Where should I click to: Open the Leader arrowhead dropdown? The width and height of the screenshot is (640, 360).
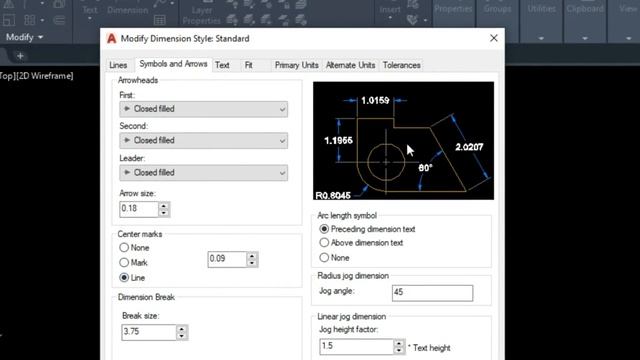click(x=203, y=173)
